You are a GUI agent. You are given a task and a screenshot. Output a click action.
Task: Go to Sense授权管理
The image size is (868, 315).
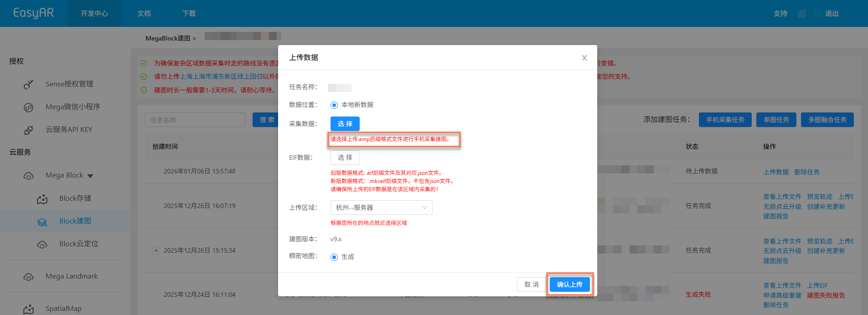pyautogui.click(x=69, y=84)
